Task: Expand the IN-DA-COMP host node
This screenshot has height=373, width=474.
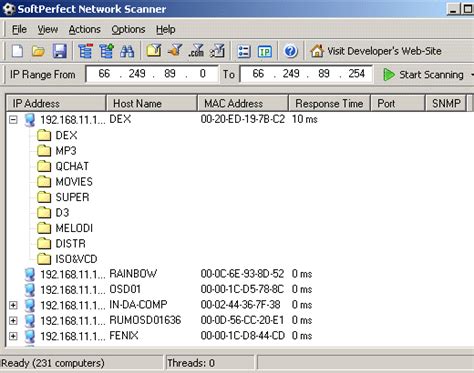Action: 13,305
